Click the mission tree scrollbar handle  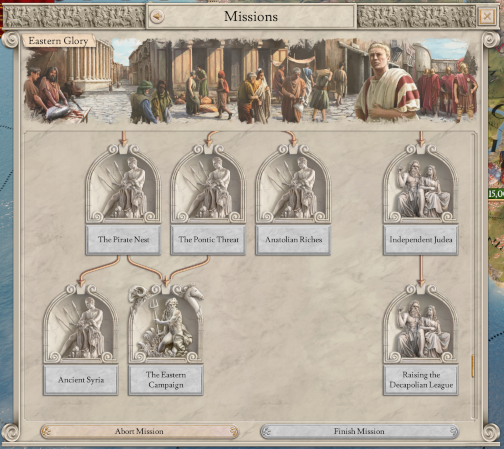[x=473, y=366]
